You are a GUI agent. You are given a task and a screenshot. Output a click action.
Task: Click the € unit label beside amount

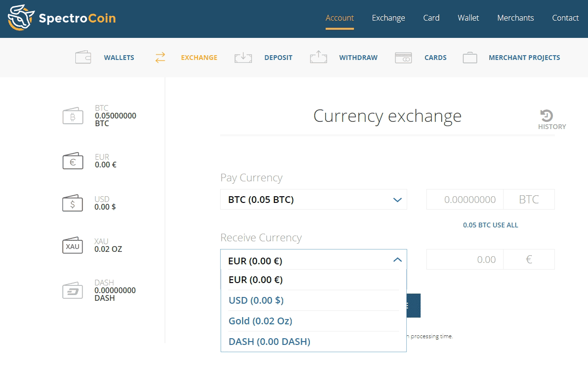tap(529, 260)
